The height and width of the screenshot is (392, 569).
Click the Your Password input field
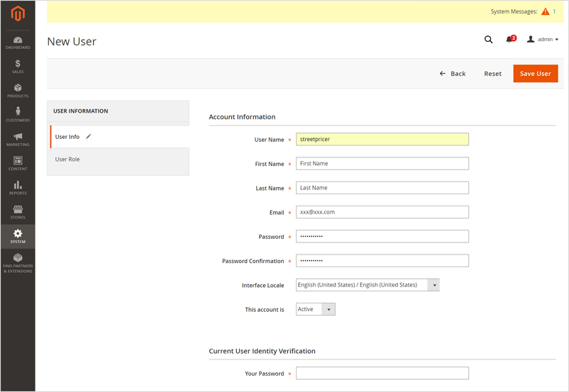382,374
